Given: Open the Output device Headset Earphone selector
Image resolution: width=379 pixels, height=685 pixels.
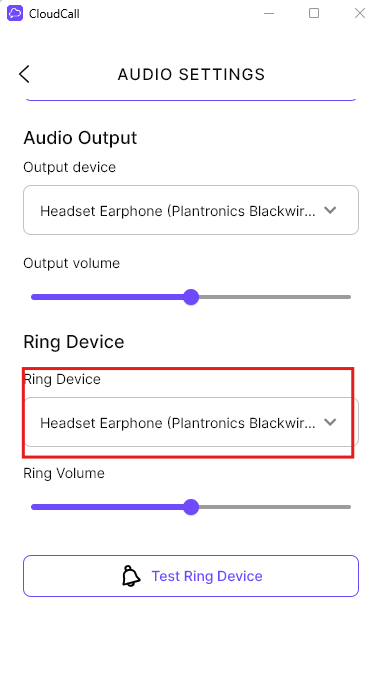Looking at the screenshot, I should click(x=191, y=210).
